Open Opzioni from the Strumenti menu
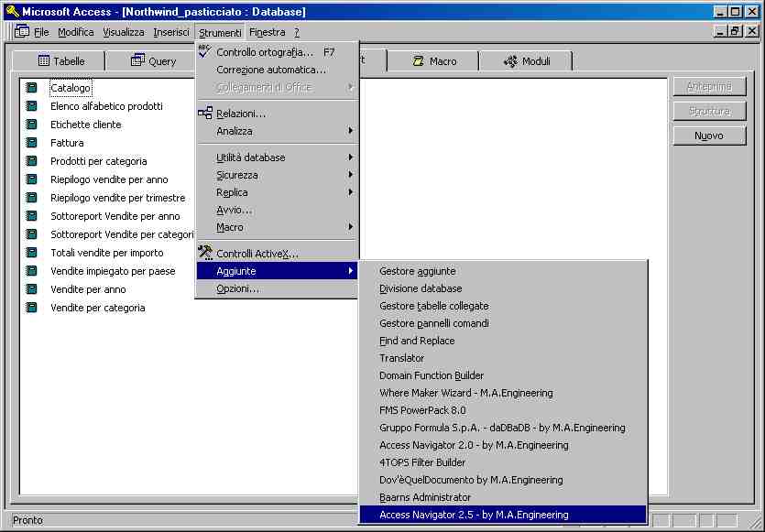 point(237,288)
